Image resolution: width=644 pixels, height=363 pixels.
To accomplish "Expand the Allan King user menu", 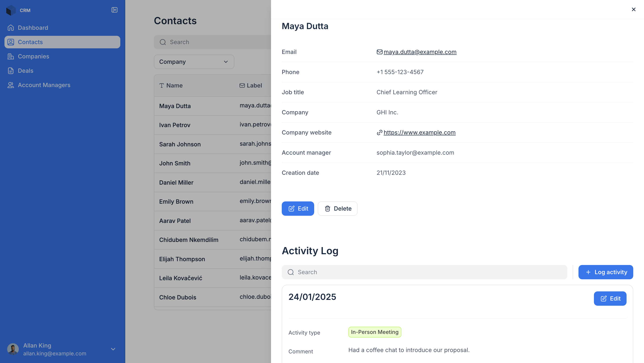I will coord(113,349).
